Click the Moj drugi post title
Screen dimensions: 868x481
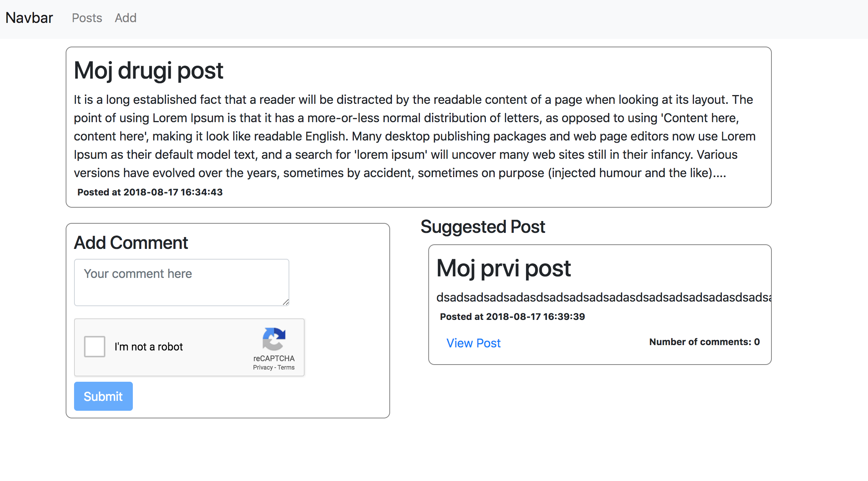tap(148, 71)
